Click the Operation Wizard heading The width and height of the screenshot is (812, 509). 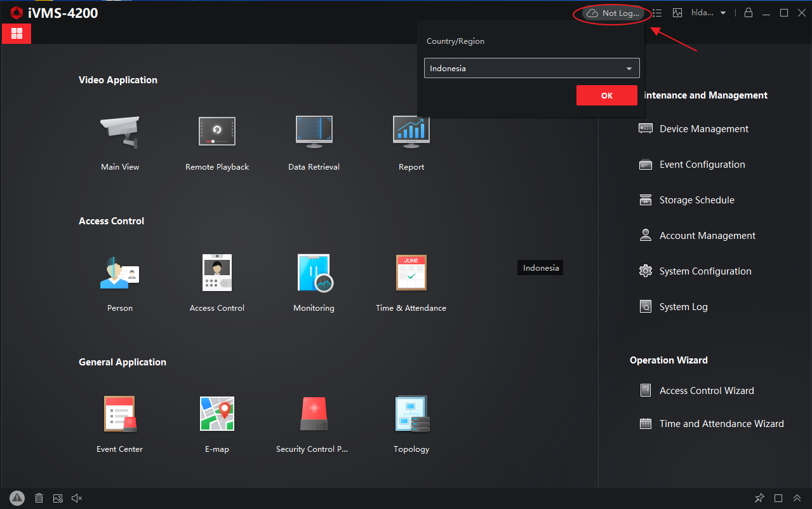(x=669, y=360)
